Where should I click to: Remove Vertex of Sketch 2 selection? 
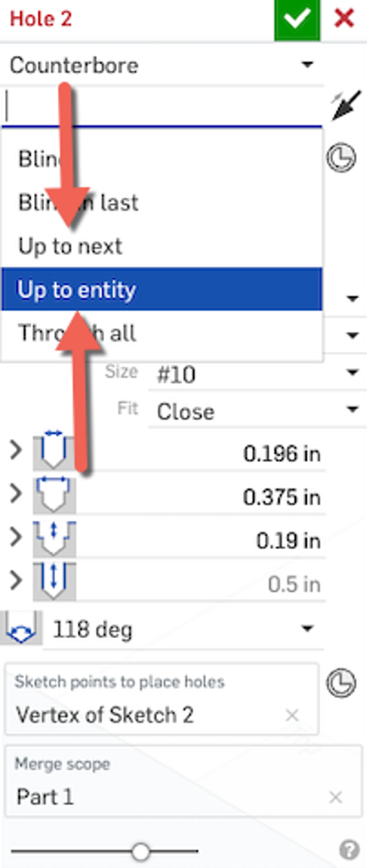point(292,715)
